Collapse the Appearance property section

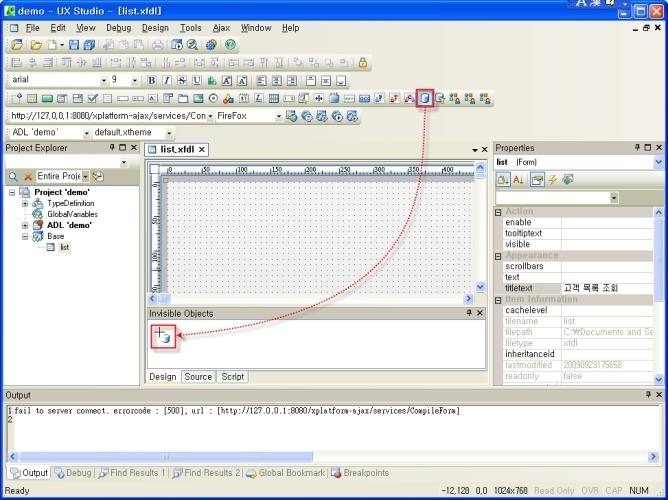tap(498, 256)
